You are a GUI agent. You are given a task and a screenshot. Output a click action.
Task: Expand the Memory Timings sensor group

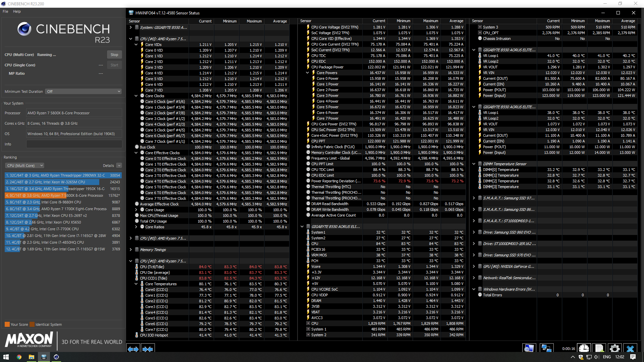(x=131, y=250)
